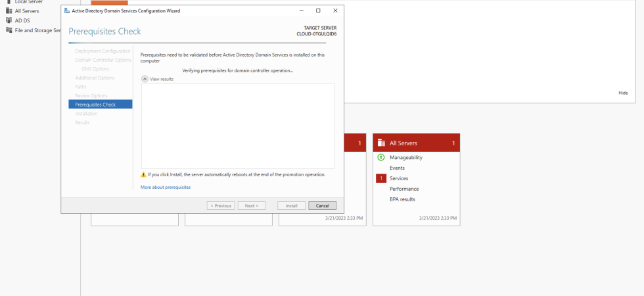Open Manageability in All Servers tile
The image size is (644, 296).
click(406, 157)
